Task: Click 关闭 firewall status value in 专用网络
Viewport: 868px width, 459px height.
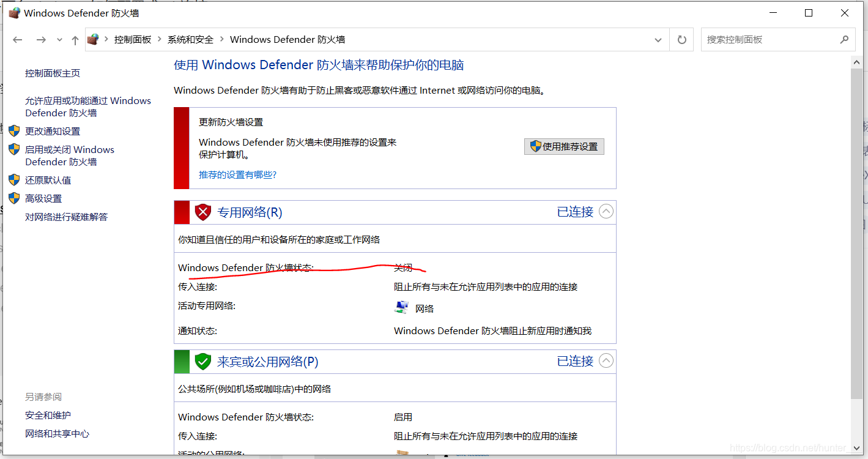Action: pos(403,267)
